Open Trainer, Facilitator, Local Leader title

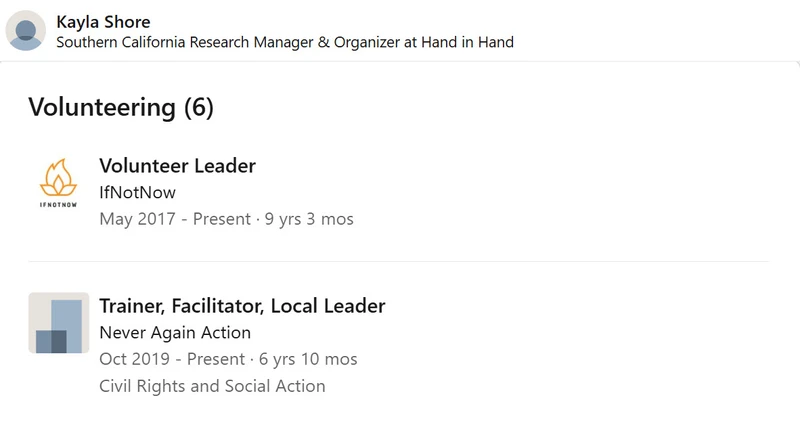click(242, 306)
